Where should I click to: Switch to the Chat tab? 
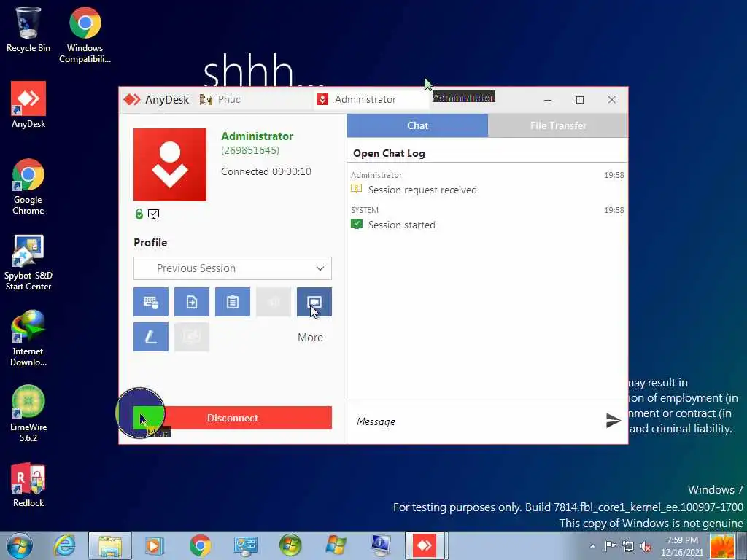coord(417,125)
